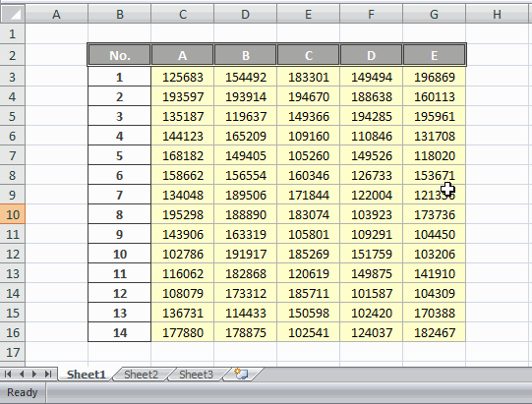
Task: Switch to Sheet1 tab
Action: pos(87,375)
